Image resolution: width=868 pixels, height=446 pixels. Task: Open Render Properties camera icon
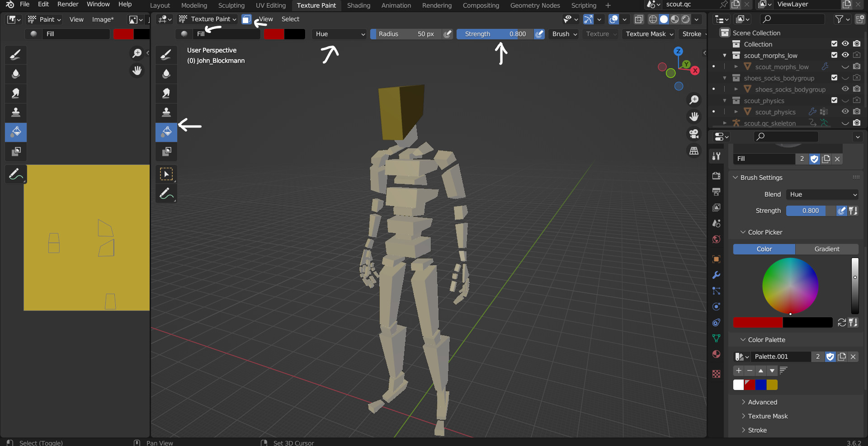pos(716,175)
